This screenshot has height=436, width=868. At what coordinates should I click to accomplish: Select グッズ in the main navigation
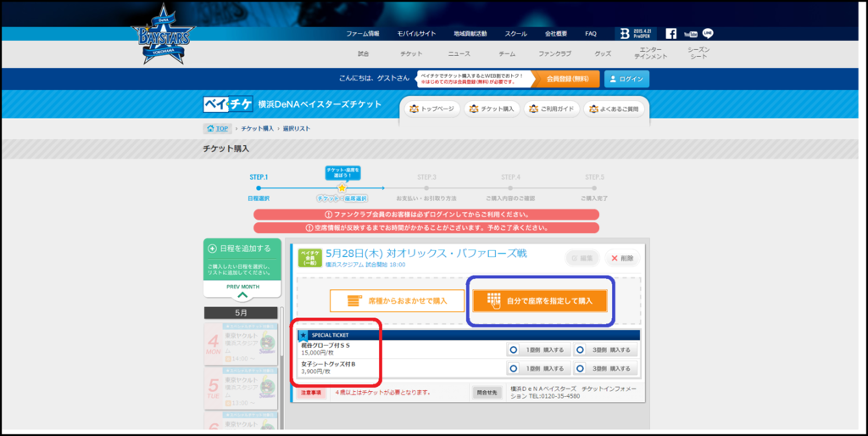pos(603,53)
